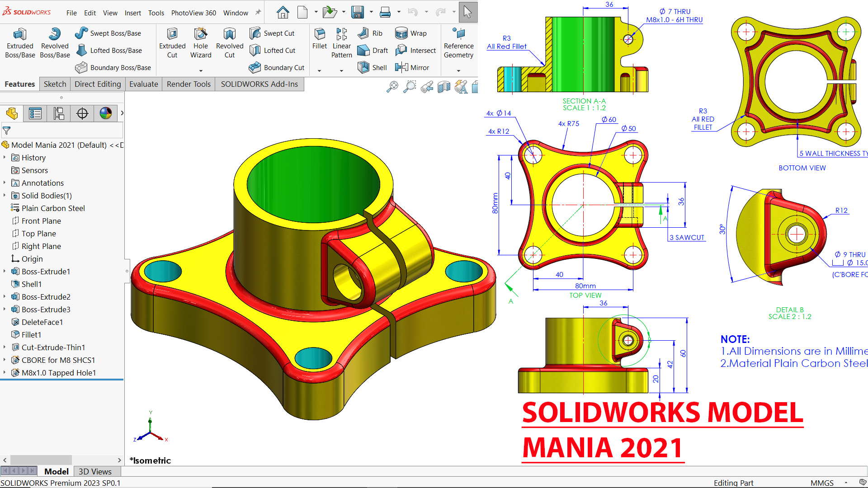Expand the Annotations tree node
This screenshot has width=868, height=488.
5,183
